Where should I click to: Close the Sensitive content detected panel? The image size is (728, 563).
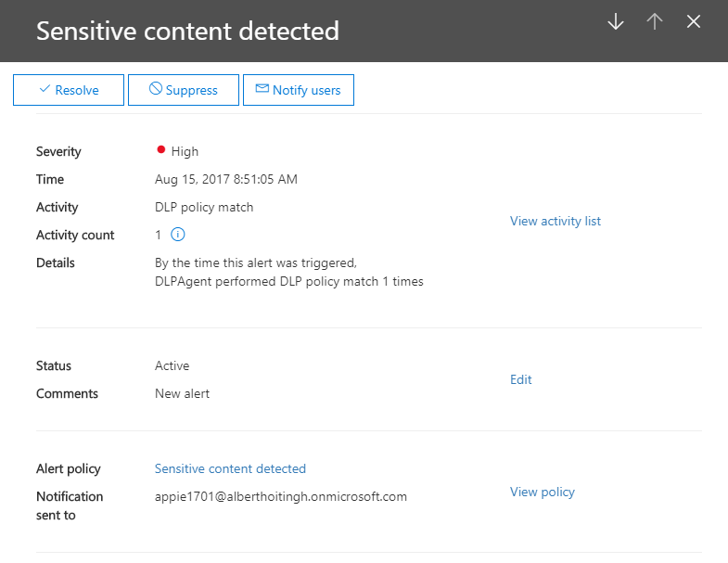[694, 22]
